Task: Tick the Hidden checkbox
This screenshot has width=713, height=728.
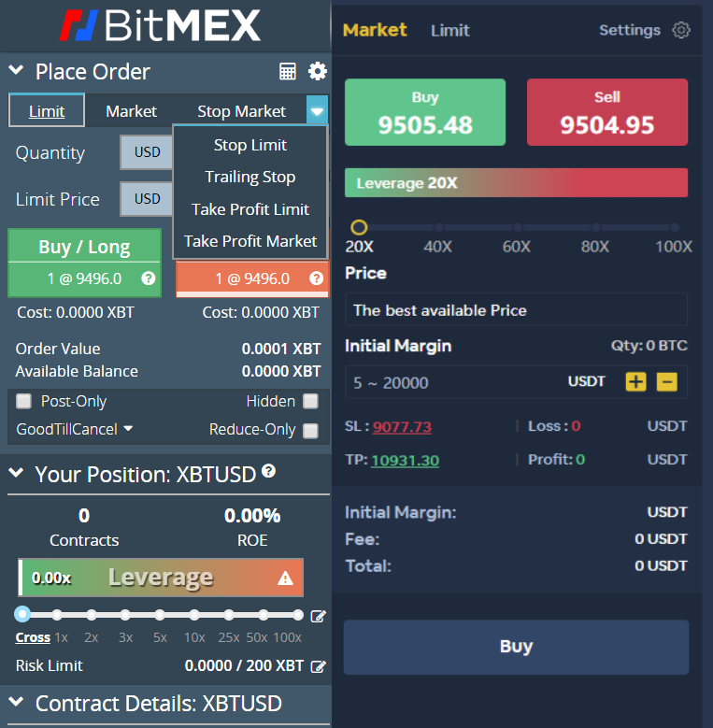Action: pos(310,401)
